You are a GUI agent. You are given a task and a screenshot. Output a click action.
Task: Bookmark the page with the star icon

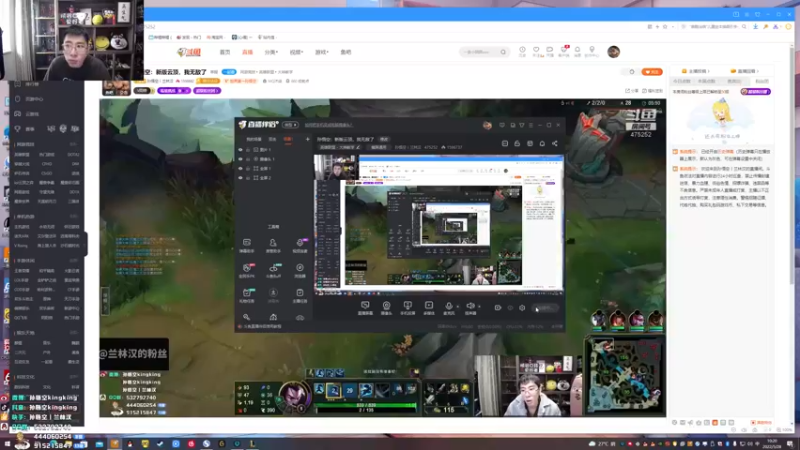pos(665,27)
